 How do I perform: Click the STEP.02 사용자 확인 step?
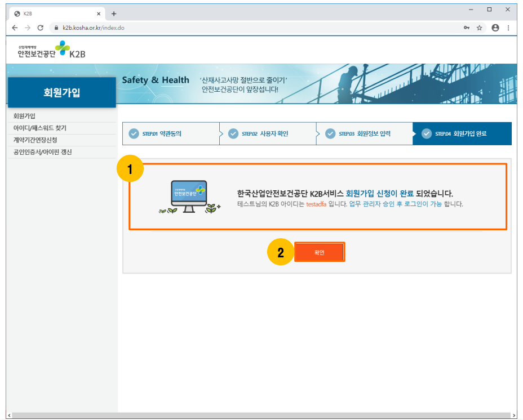tap(268, 133)
